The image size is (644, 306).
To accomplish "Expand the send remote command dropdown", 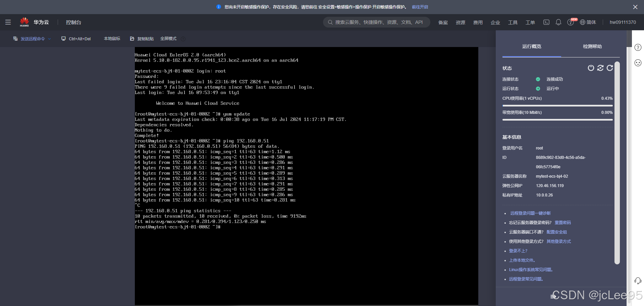I will coord(49,39).
